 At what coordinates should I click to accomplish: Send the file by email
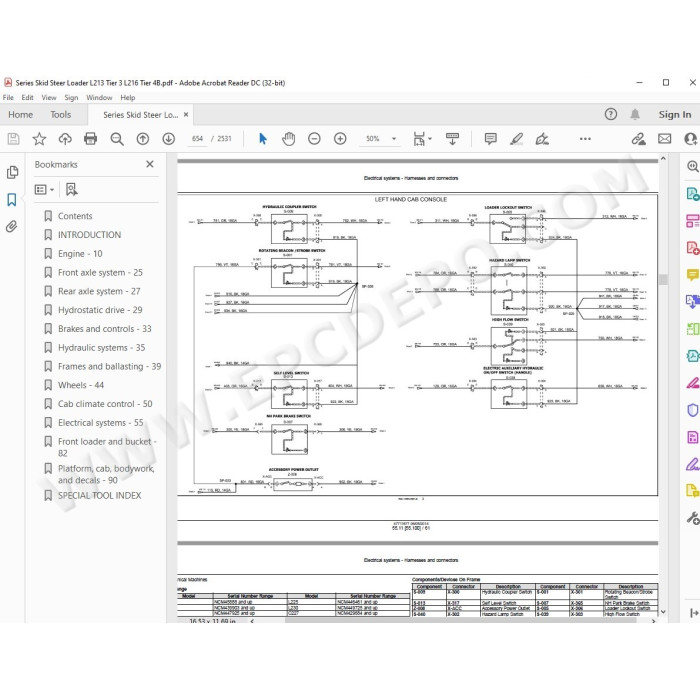click(664, 139)
